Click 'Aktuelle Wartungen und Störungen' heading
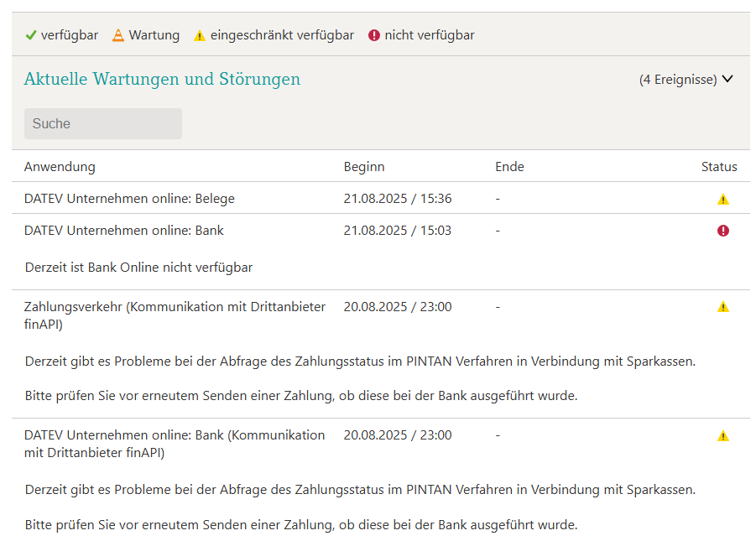756x541 pixels. 162,80
